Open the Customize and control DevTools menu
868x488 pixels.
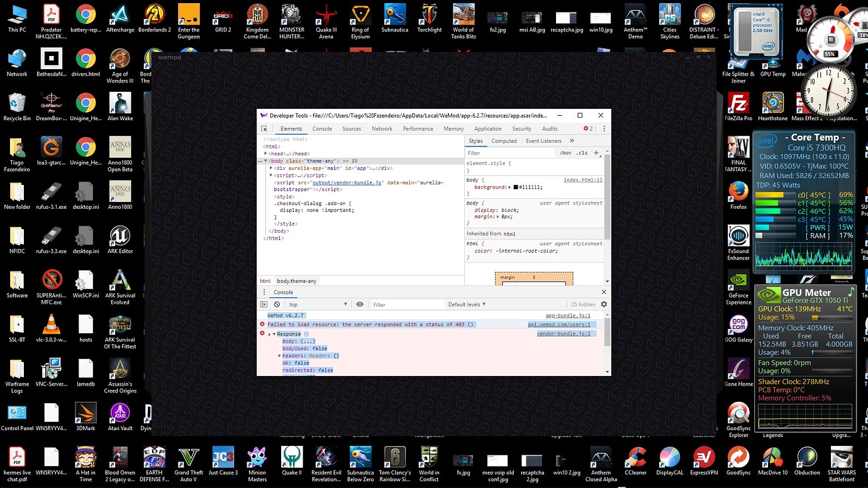coord(604,128)
